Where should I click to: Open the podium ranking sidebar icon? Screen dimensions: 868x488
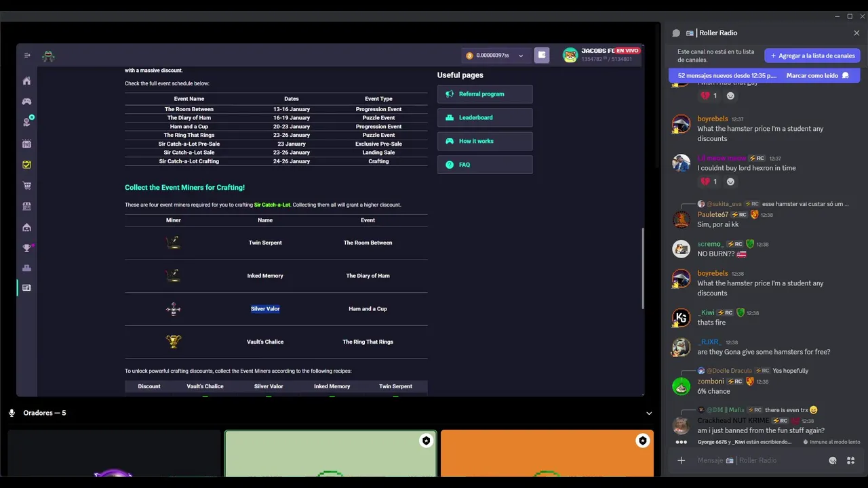click(x=26, y=268)
